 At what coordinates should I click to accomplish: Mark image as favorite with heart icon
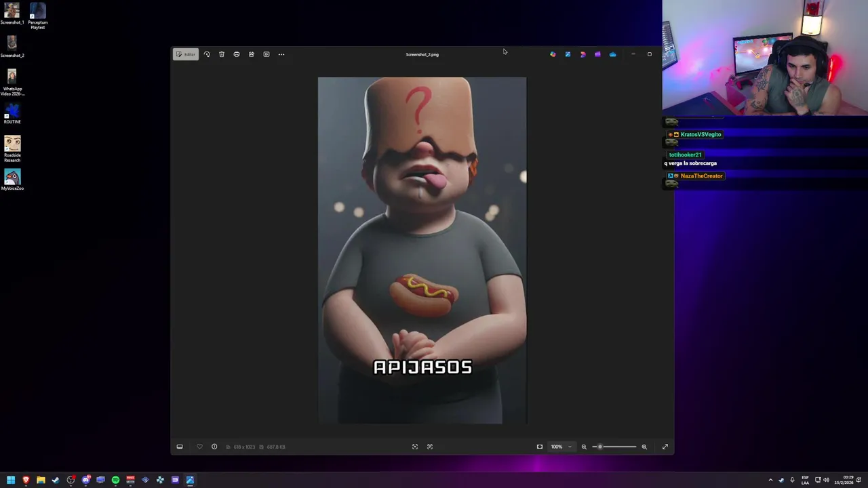[x=199, y=447]
